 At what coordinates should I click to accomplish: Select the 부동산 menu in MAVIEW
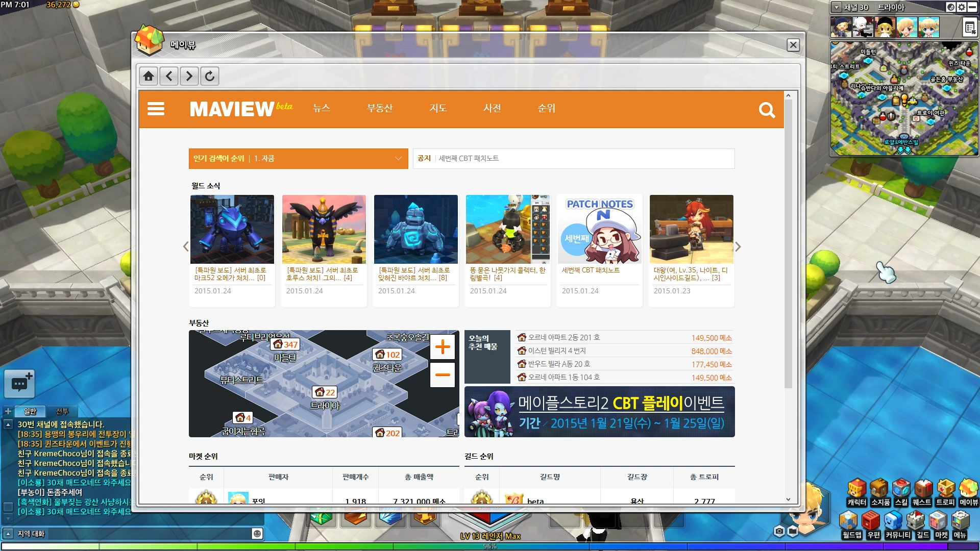(x=380, y=108)
